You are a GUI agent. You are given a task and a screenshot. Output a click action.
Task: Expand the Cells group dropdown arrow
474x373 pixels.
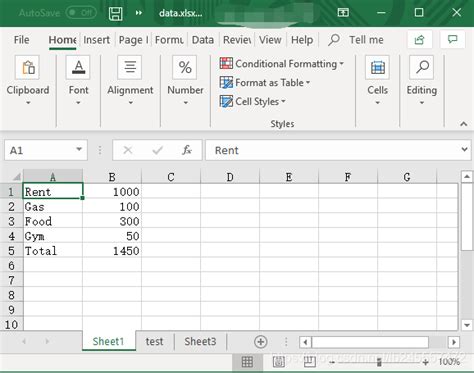(x=377, y=103)
